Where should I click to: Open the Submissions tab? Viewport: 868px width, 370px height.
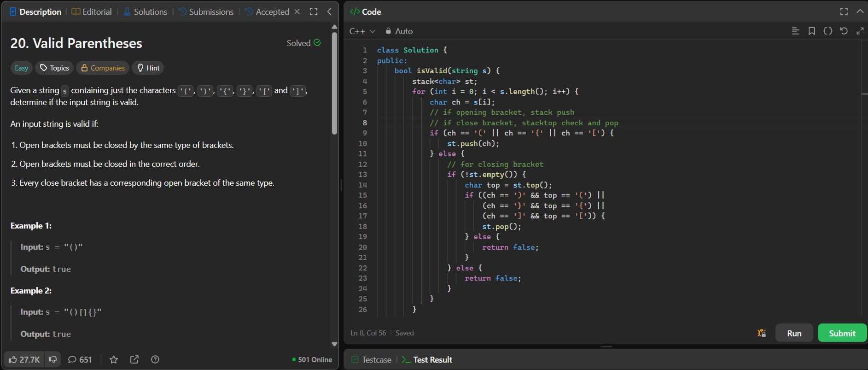pos(206,12)
